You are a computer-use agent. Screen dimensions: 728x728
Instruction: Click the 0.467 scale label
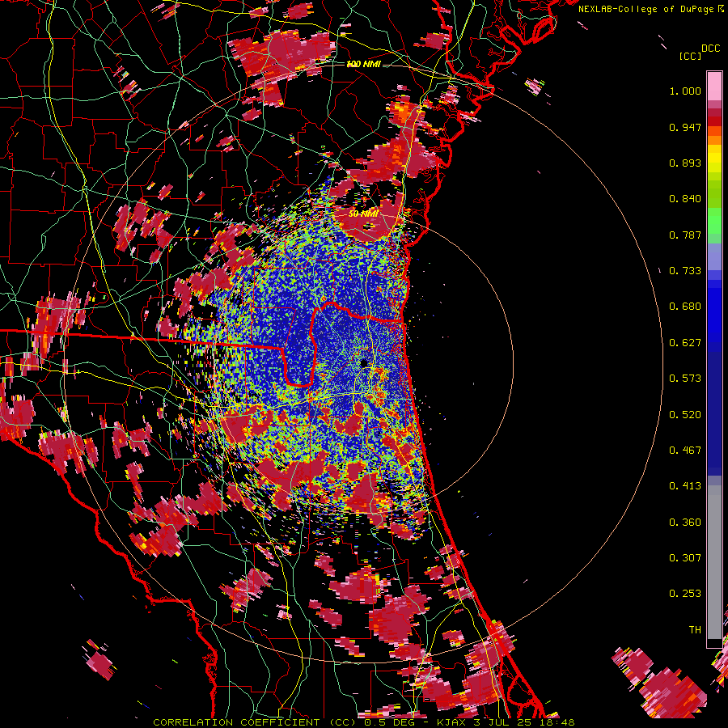click(x=685, y=451)
